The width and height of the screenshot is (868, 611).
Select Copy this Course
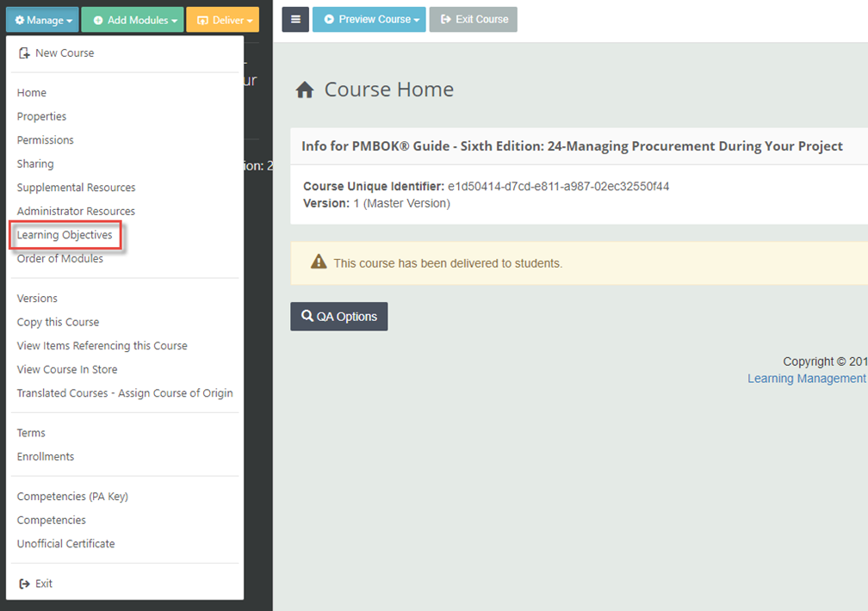point(58,322)
